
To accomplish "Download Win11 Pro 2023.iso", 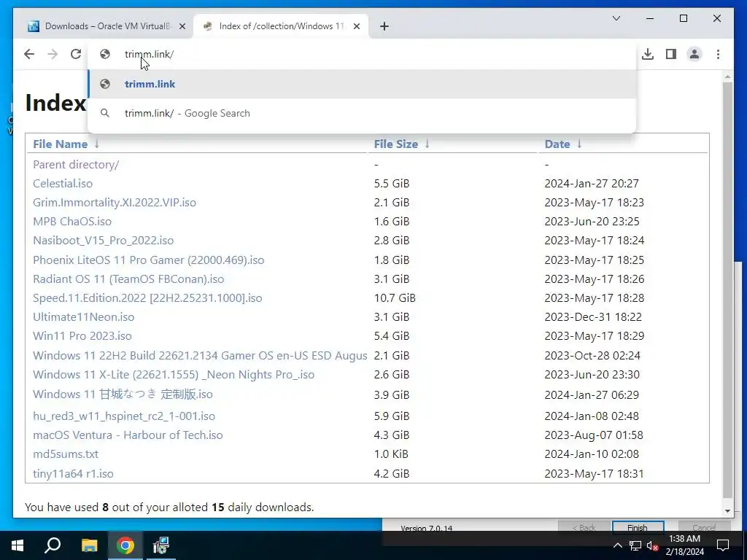I will tap(82, 336).
